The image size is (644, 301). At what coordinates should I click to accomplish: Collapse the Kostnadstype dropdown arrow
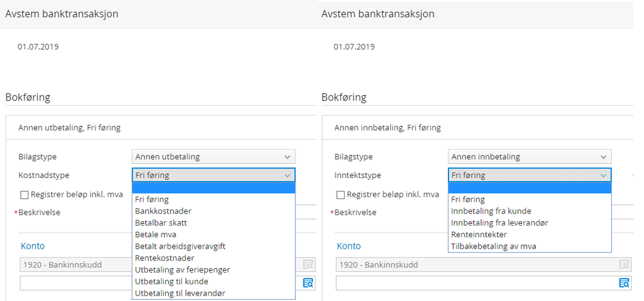click(287, 175)
